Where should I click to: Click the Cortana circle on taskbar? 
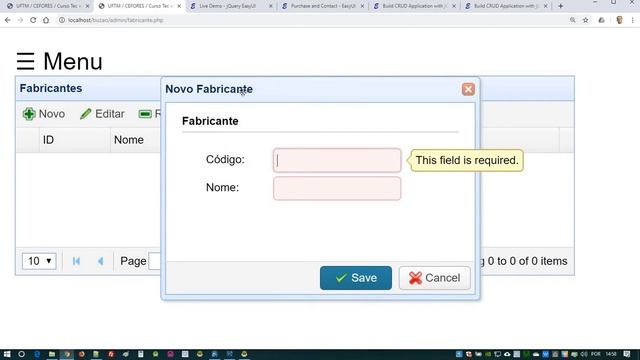click(x=22, y=354)
